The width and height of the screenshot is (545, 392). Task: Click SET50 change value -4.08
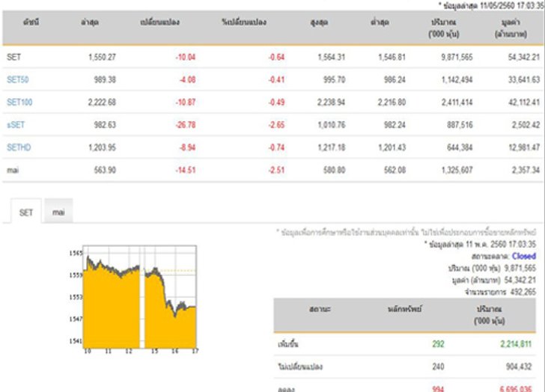pyautogui.click(x=187, y=79)
